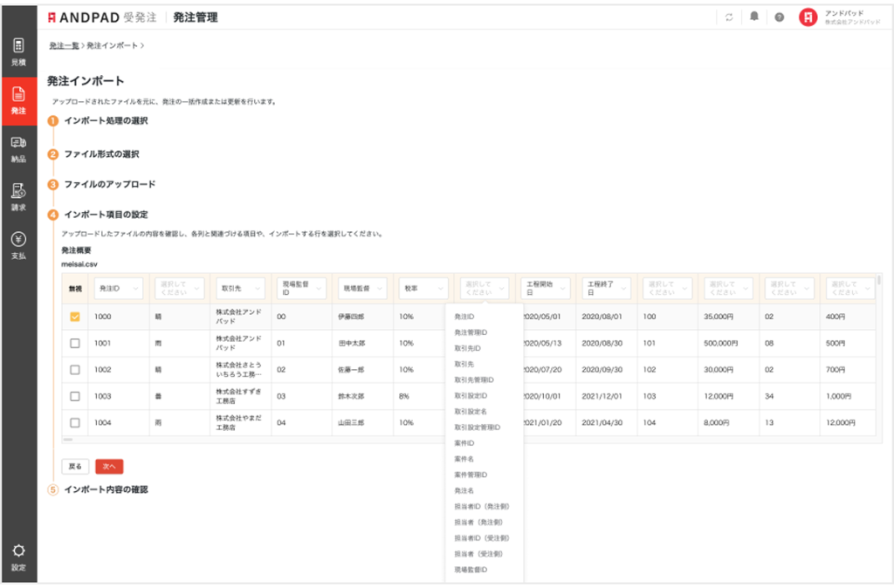Open the help icon in the top bar
The width and height of the screenshot is (894, 588).
click(x=779, y=16)
